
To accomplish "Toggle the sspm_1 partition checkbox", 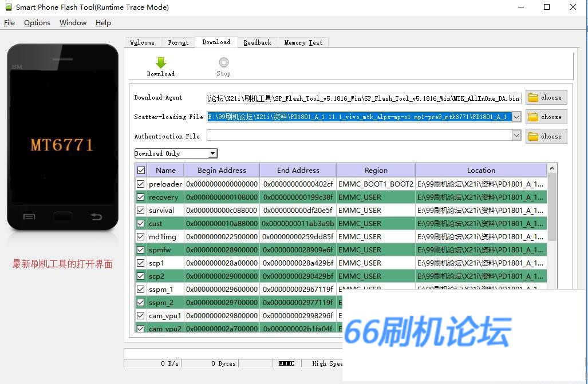I will tap(141, 289).
